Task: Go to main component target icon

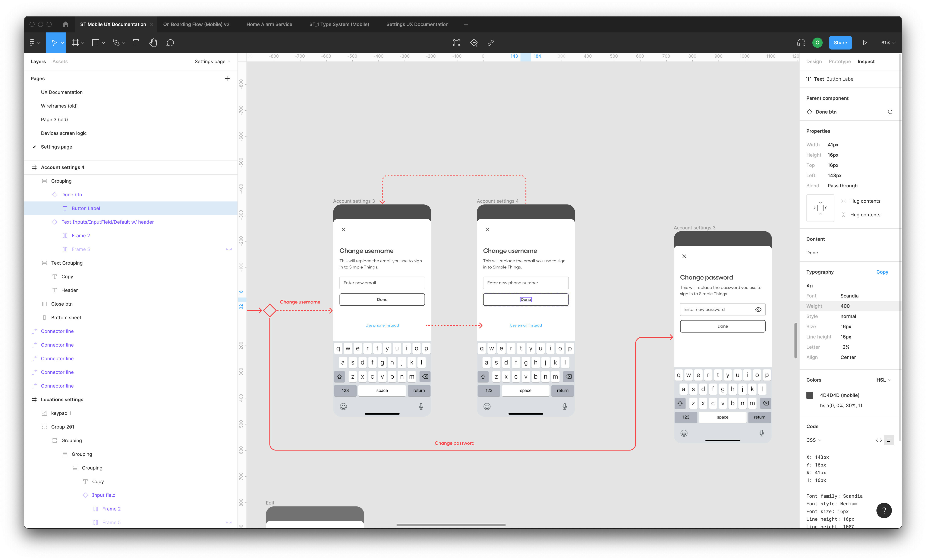Action: 890,112
